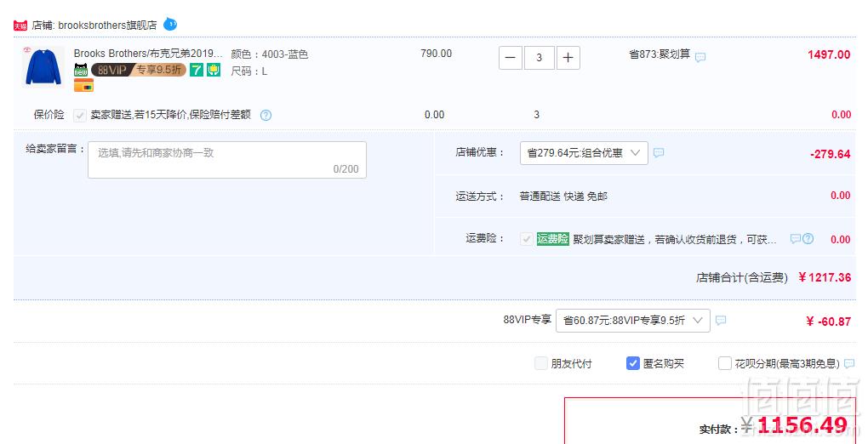Click comment icon in 运费险 row

(796, 239)
